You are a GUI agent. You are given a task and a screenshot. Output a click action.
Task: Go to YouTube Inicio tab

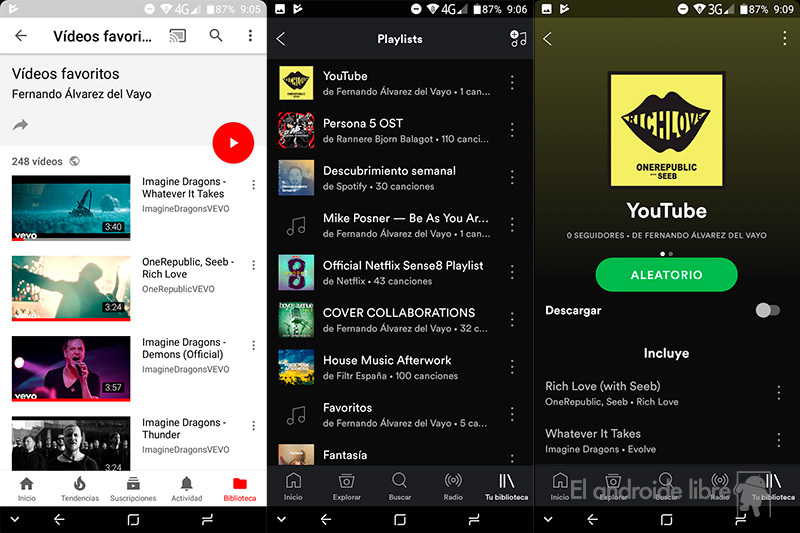27,489
